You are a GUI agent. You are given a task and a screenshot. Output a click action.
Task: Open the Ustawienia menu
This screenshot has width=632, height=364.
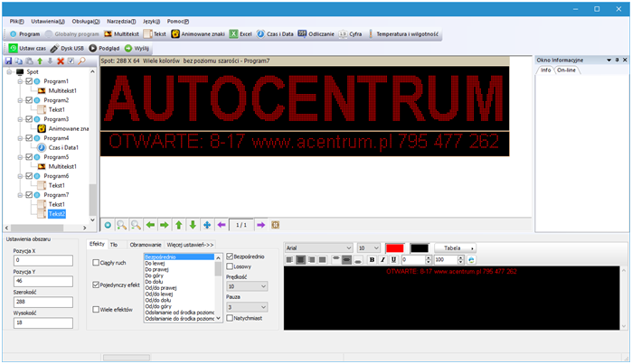click(x=48, y=22)
